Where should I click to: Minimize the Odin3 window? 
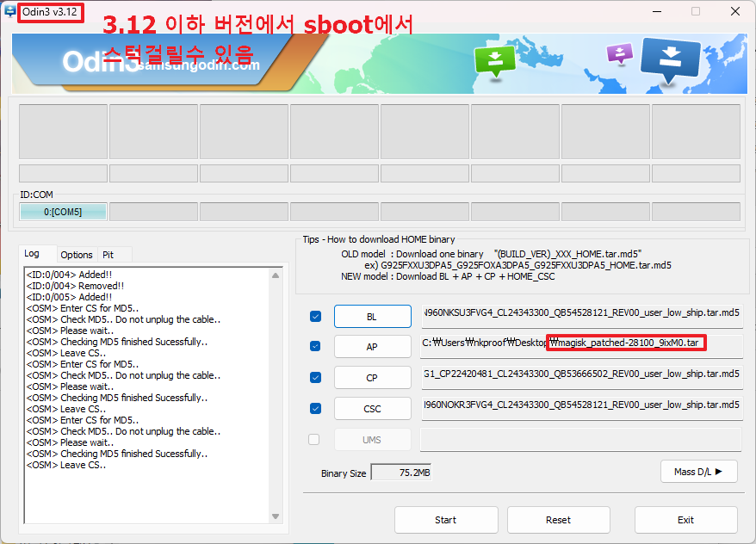point(657,11)
